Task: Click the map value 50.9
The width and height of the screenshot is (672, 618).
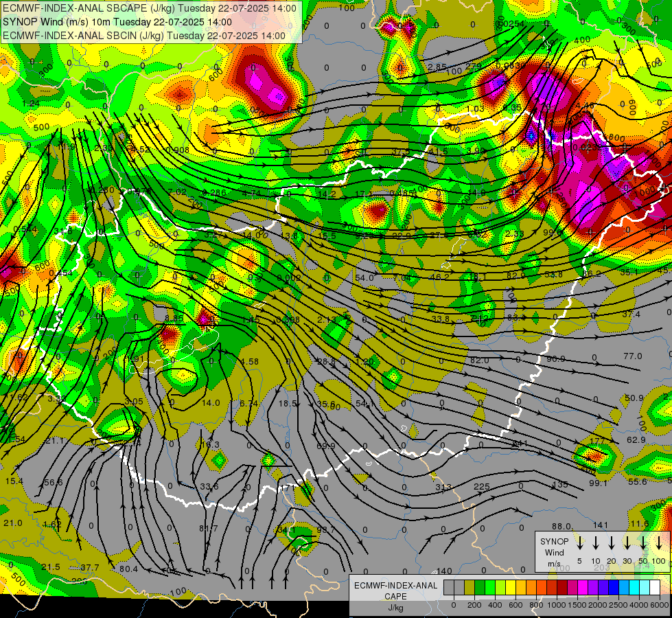Action: (x=634, y=398)
